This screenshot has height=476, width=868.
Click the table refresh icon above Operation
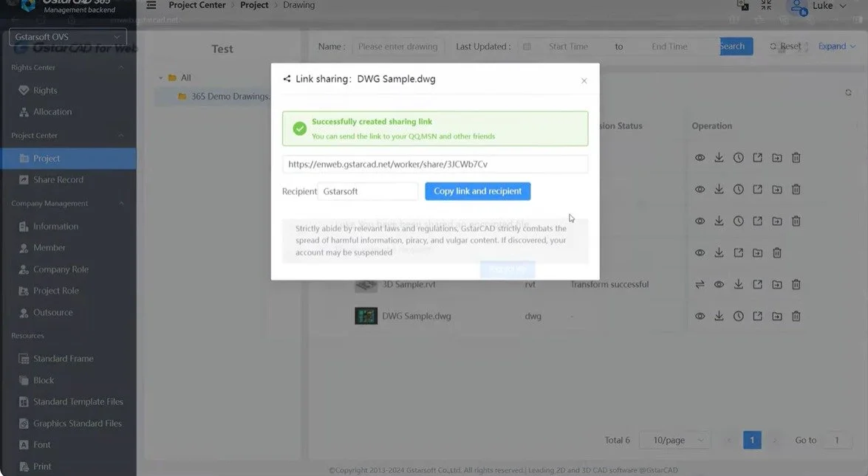point(848,93)
